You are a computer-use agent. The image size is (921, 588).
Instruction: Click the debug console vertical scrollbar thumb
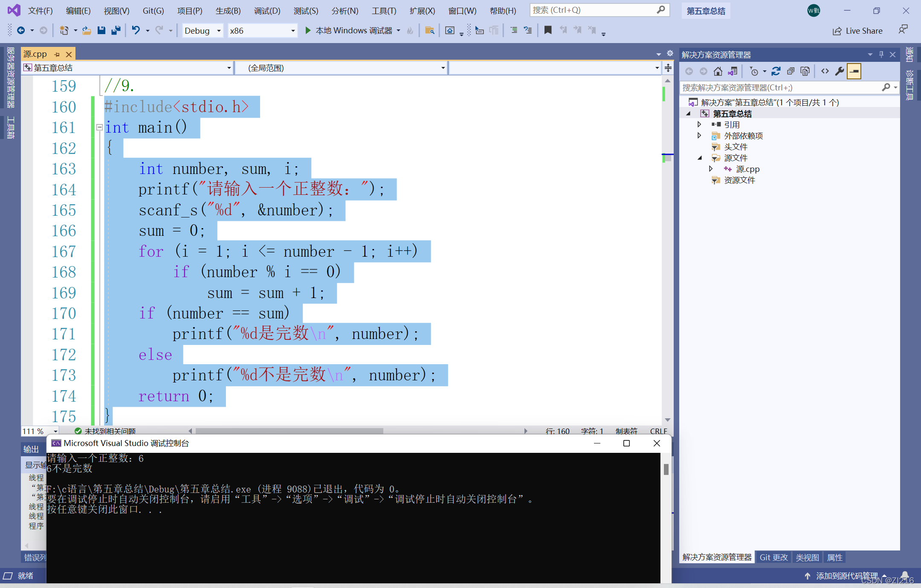pyautogui.click(x=666, y=469)
